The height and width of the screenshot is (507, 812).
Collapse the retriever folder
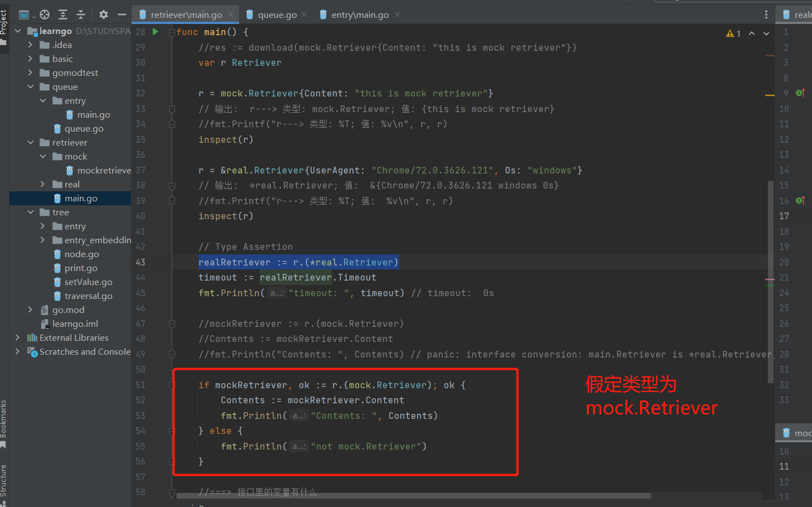30,142
